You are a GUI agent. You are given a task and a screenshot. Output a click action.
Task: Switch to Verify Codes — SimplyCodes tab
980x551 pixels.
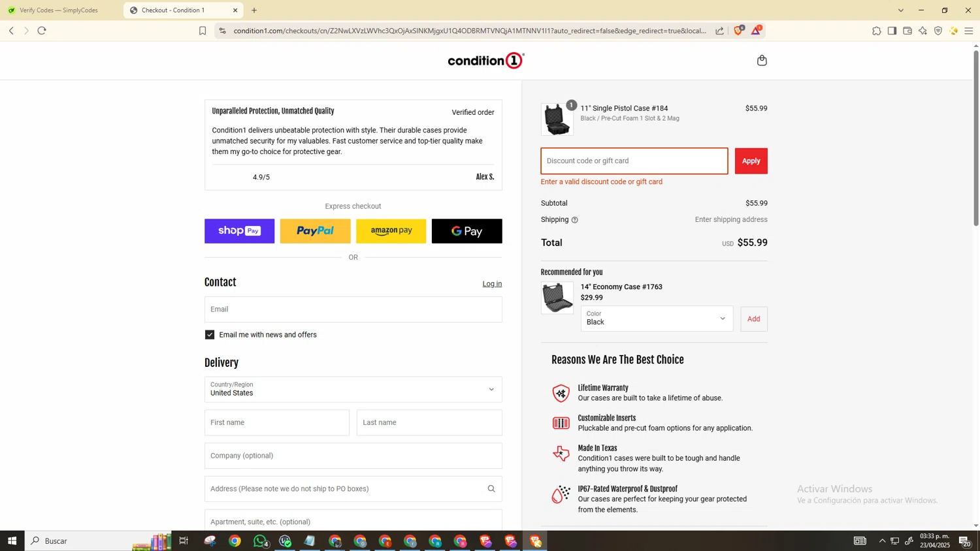tap(59, 10)
